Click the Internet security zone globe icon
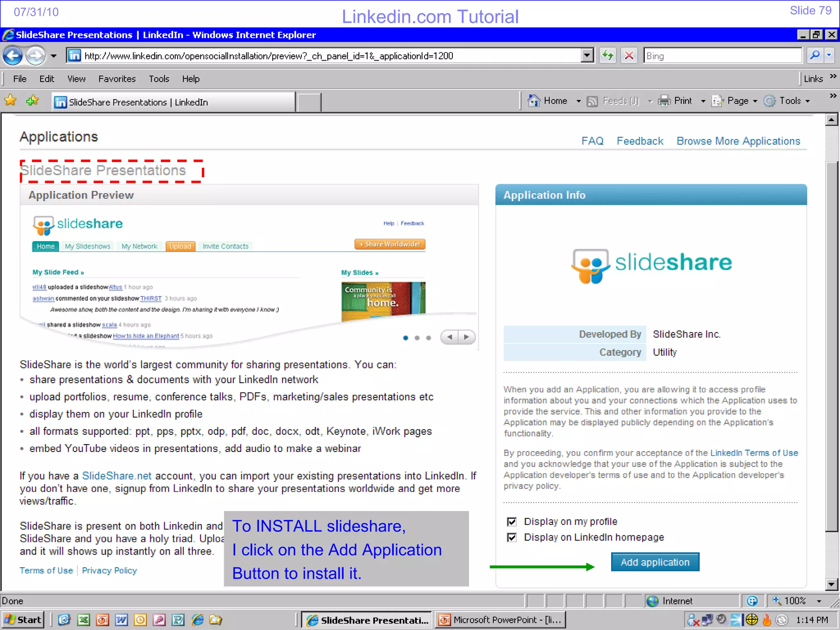 click(652, 601)
